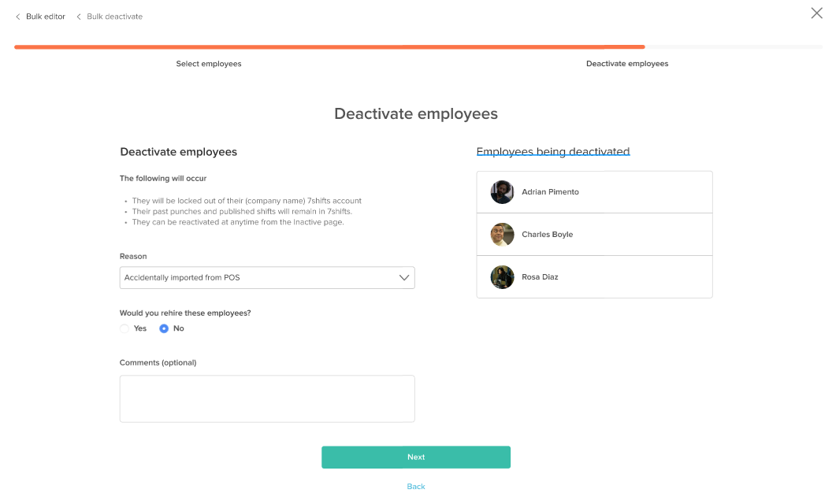Navigate back using the Bulk editor breadcrumb

coord(46,16)
